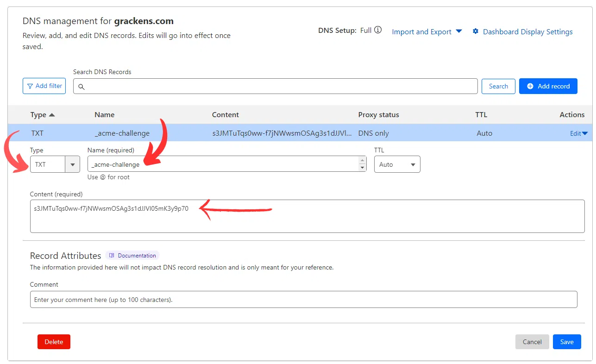This screenshot has width=596, height=364.
Task: Delete the _acme-challenge record
Action: [x=54, y=342]
